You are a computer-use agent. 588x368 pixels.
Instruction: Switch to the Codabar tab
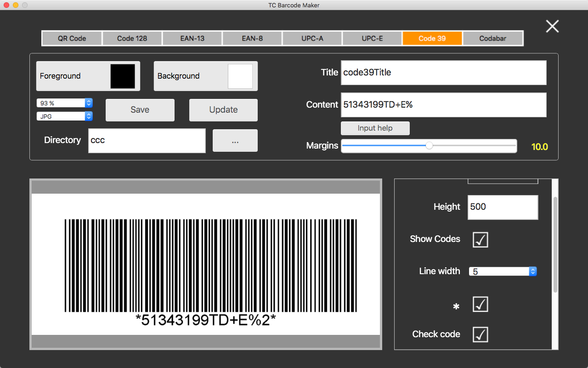click(493, 38)
